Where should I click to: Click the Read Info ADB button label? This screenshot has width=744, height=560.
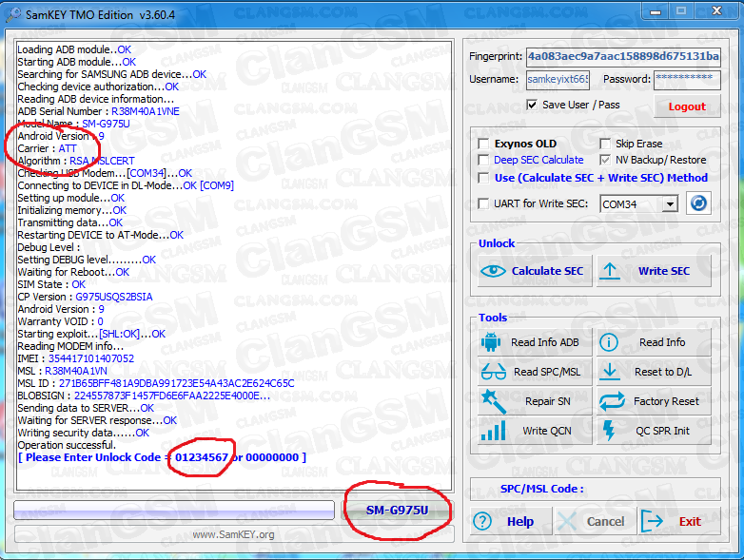(545, 342)
